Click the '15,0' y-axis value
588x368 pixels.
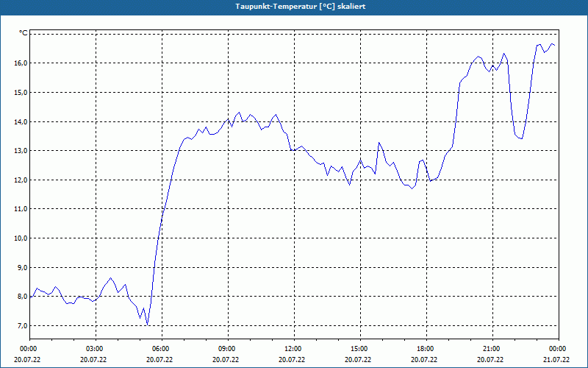point(21,93)
